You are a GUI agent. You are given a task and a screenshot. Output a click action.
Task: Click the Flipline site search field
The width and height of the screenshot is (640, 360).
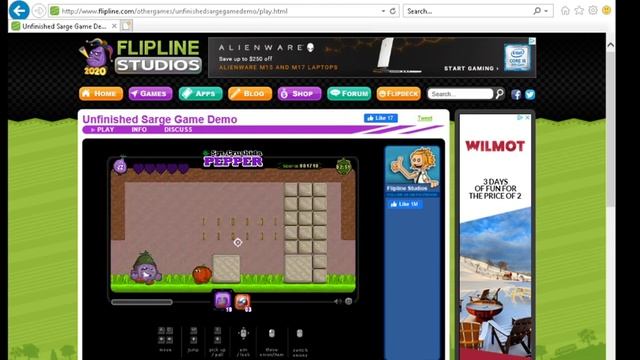(x=460, y=94)
